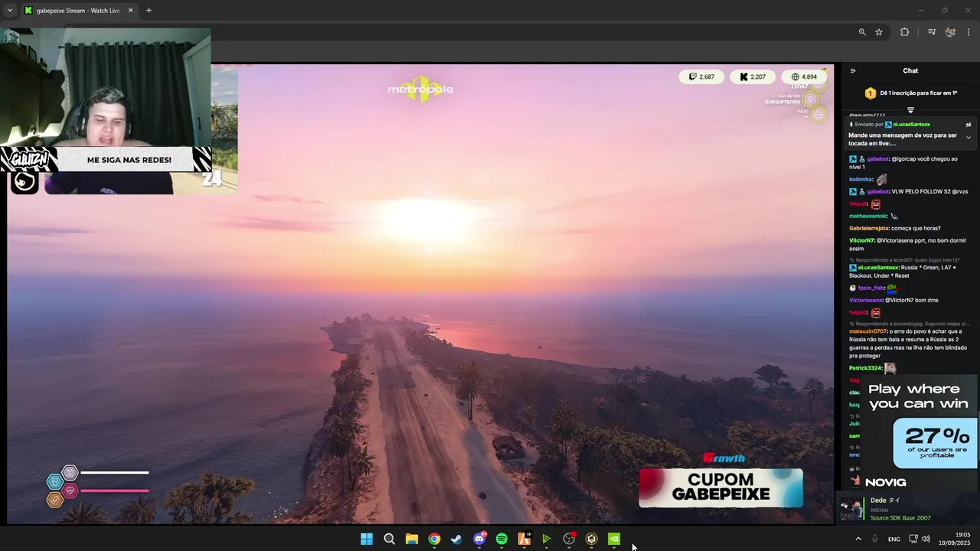Open Patrick3324 username in chat
This screenshot has height=551, width=980.
tap(865, 368)
